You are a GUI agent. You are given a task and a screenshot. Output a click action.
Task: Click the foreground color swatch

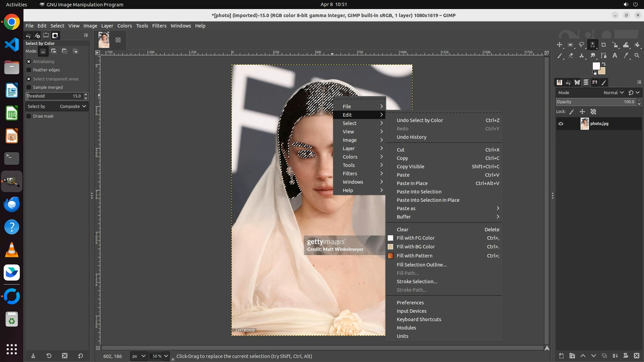pyautogui.click(x=596, y=66)
